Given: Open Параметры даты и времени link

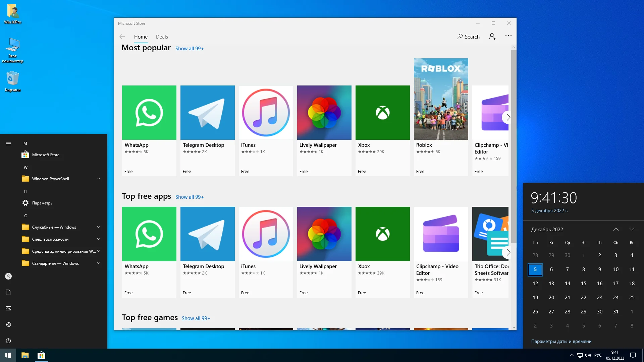Looking at the screenshot, I should [561, 342].
